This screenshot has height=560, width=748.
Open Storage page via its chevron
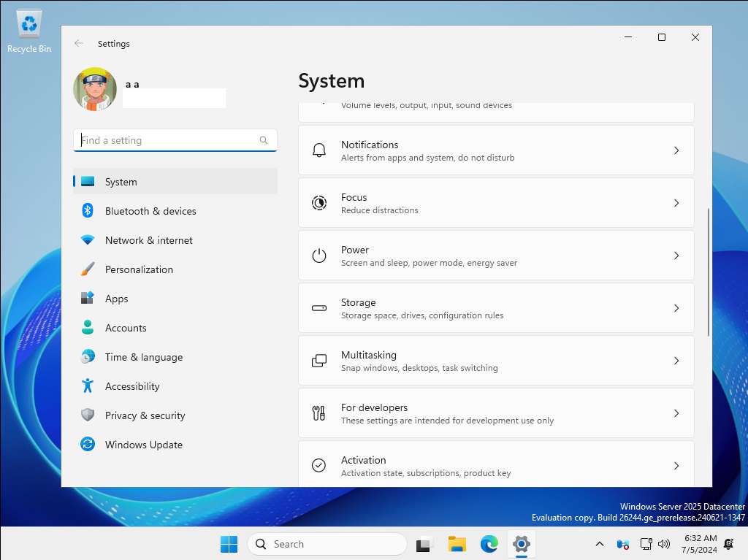[x=676, y=308]
